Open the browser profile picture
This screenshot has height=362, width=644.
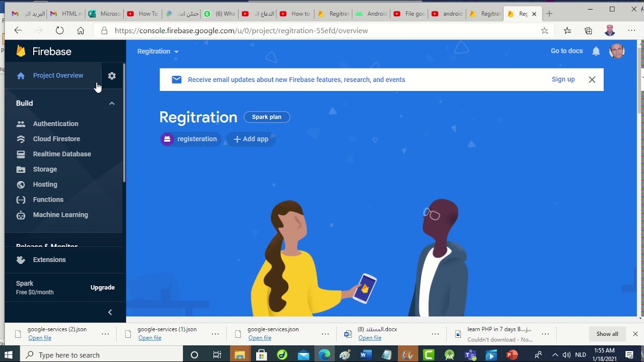pyautogui.click(x=610, y=31)
